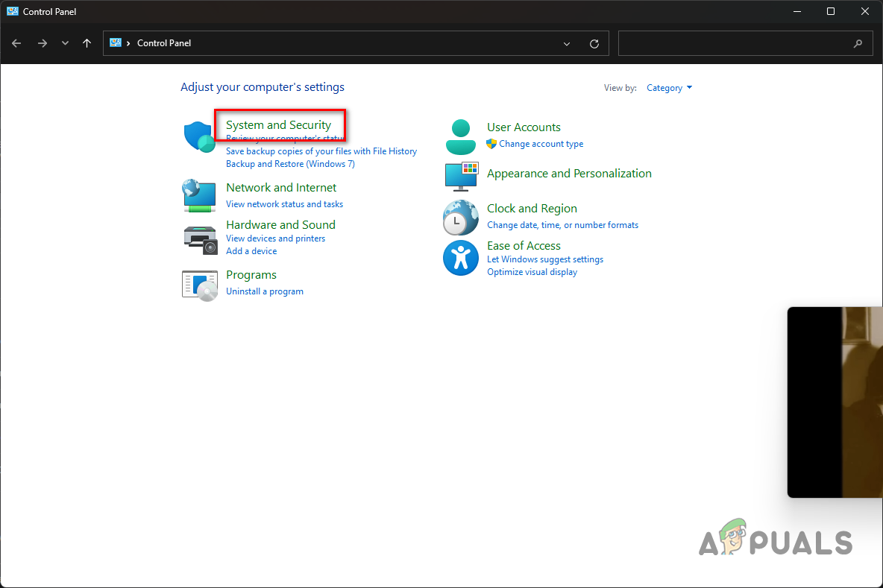Select Control Panel in the breadcrumb bar
883x588 pixels.
point(163,43)
